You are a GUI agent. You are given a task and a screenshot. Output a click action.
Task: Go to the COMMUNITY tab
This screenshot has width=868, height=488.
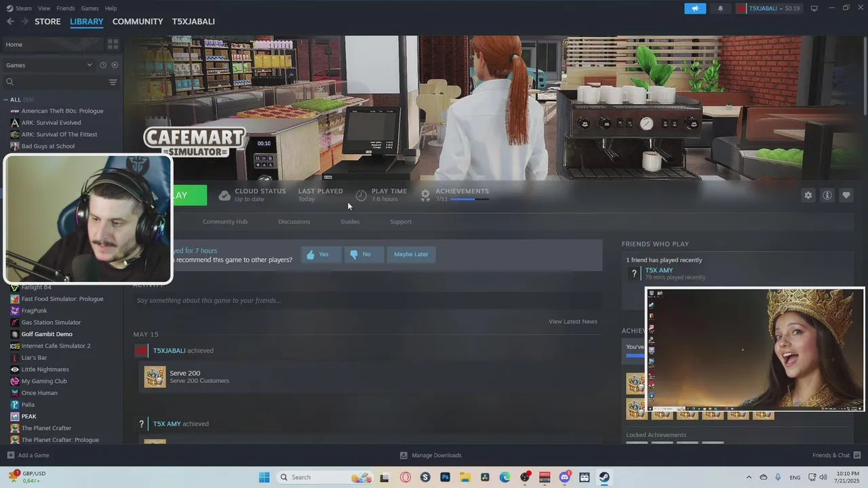(x=138, y=22)
